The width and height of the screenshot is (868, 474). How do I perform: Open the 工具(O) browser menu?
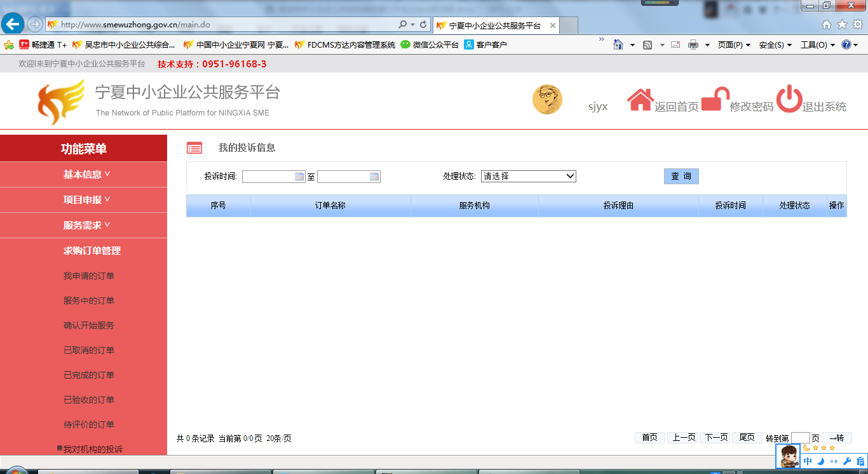pyautogui.click(x=817, y=45)
